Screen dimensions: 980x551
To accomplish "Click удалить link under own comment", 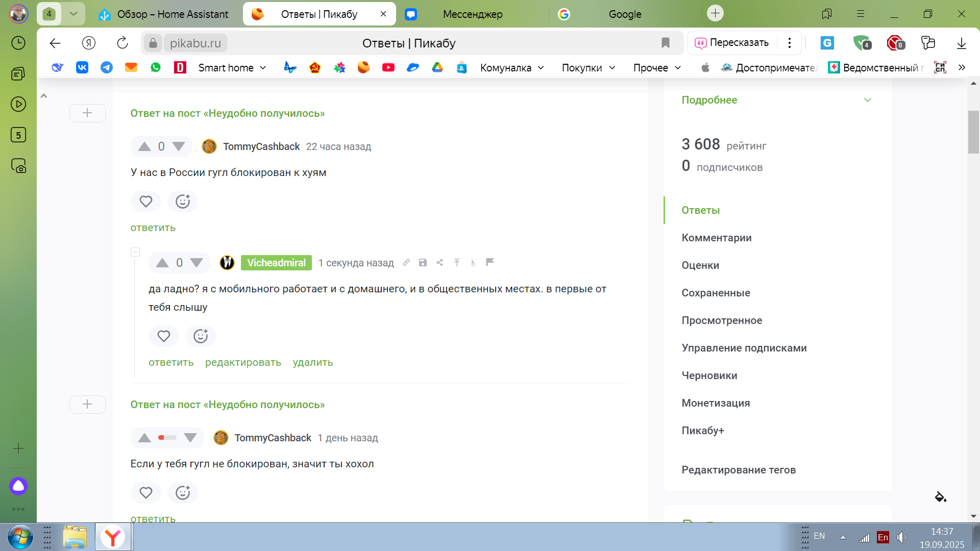I will tap(313, 363).
